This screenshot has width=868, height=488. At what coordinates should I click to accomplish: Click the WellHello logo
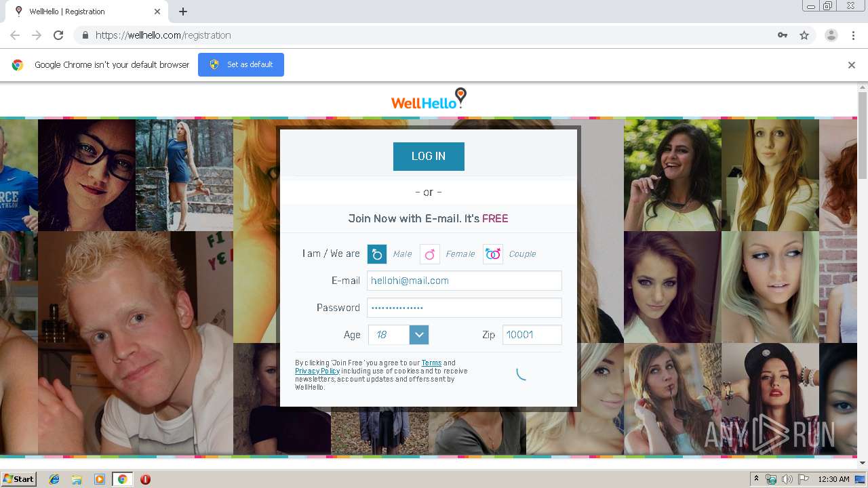429,100
